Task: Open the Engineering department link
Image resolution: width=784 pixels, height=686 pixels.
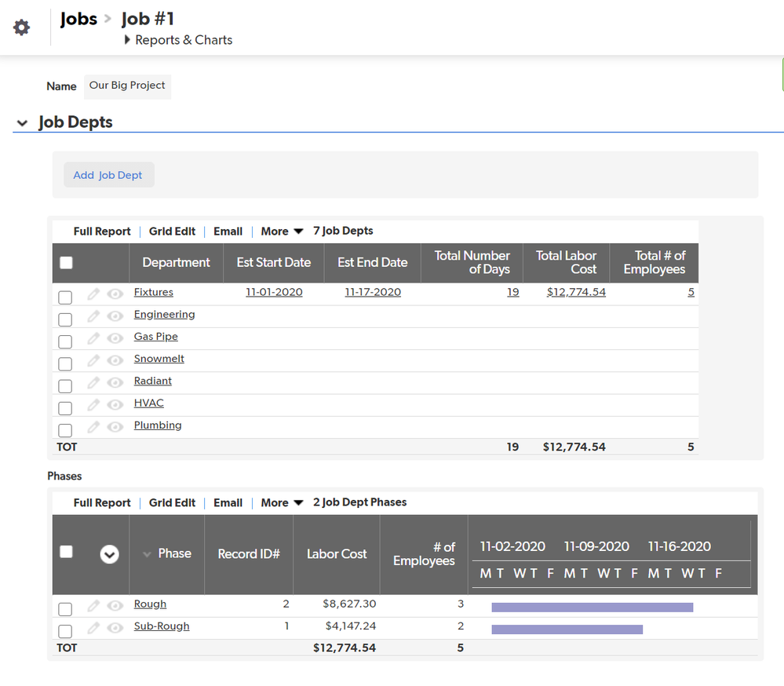Action: [165, 315]
